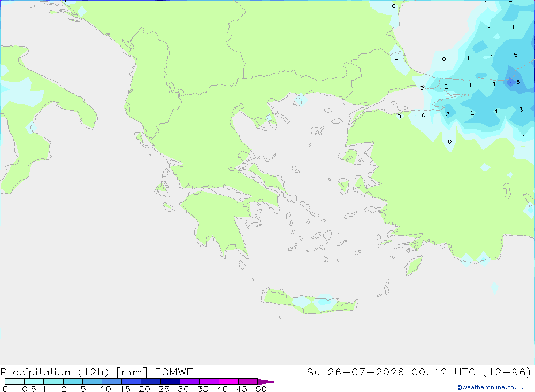Click the 25–30 mm navy legend swatch
Viewport: 535px width, 392px height.
click(x=170, y=381)
